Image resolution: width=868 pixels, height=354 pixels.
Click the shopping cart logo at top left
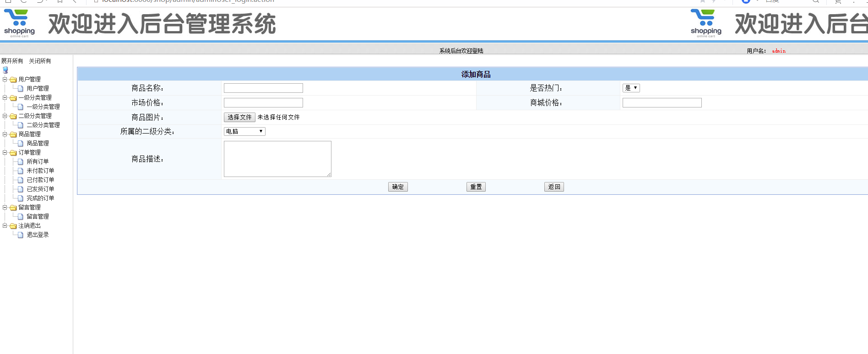(19, 23)
